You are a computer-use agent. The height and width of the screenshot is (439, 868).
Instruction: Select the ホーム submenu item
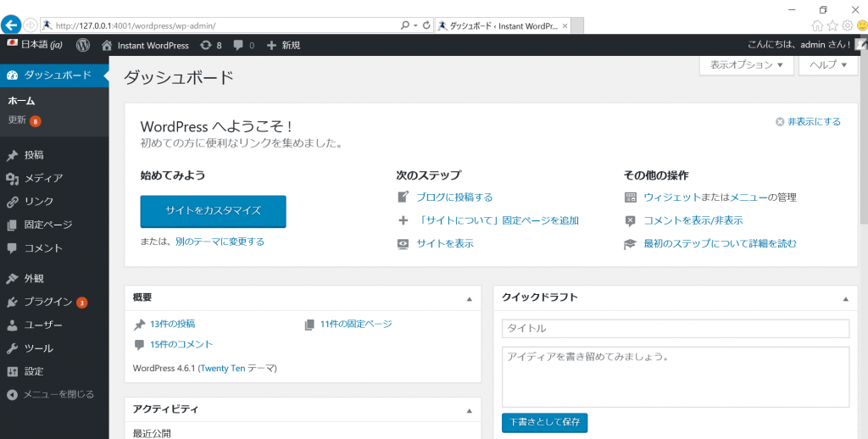point(21,102)
